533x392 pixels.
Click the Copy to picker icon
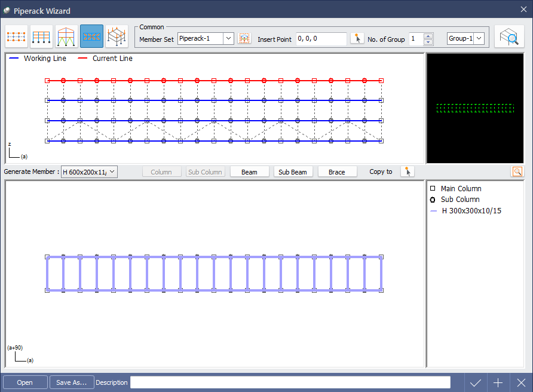click(x=408, y=172)
